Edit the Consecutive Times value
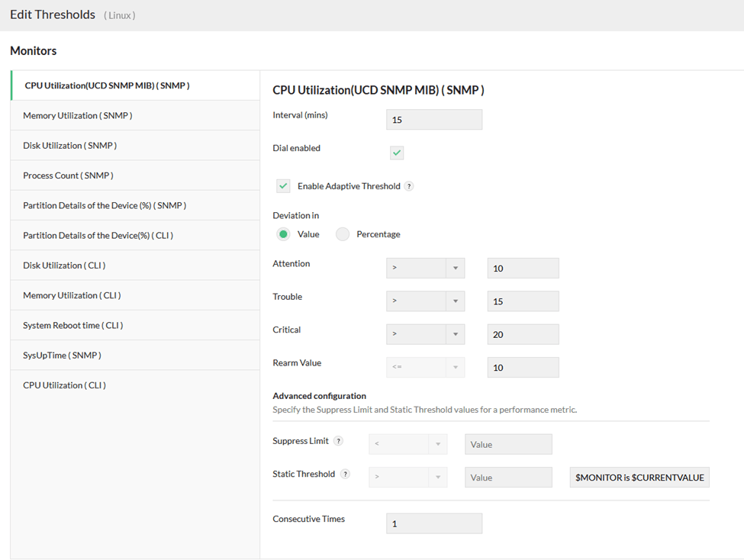Screen dimensions: 744x560 tap(433, 523)
